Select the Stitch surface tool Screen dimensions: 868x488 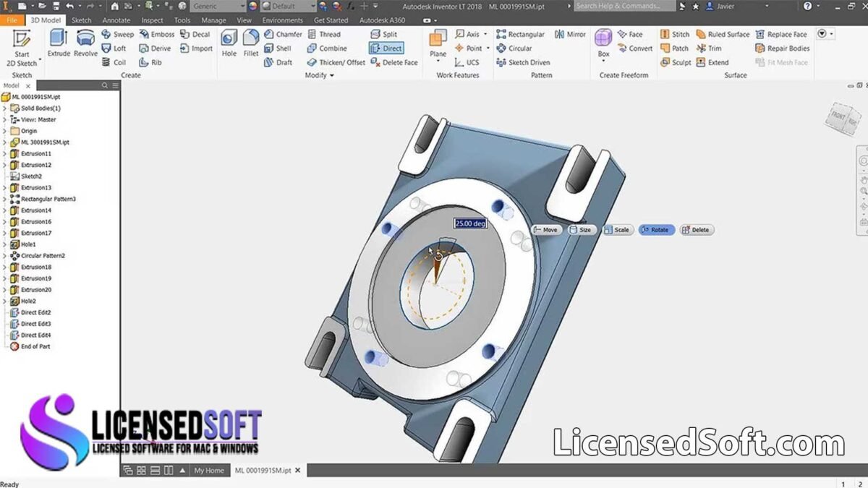point(675,34)
